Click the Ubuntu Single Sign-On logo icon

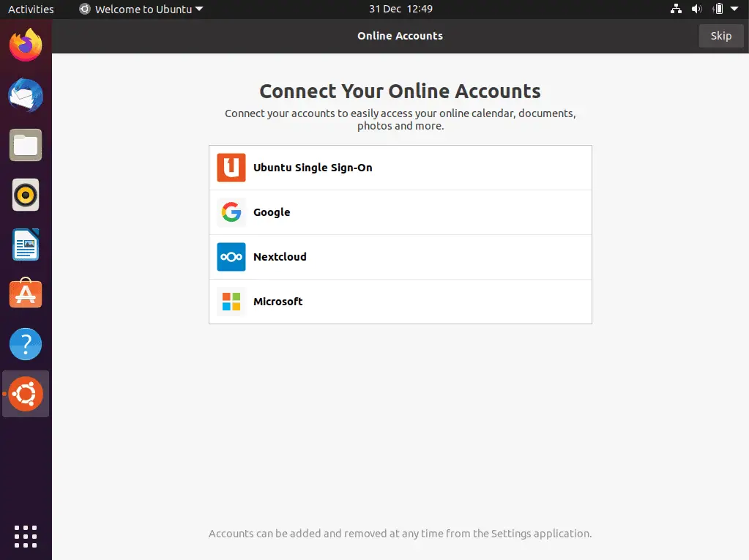[231, 168]
